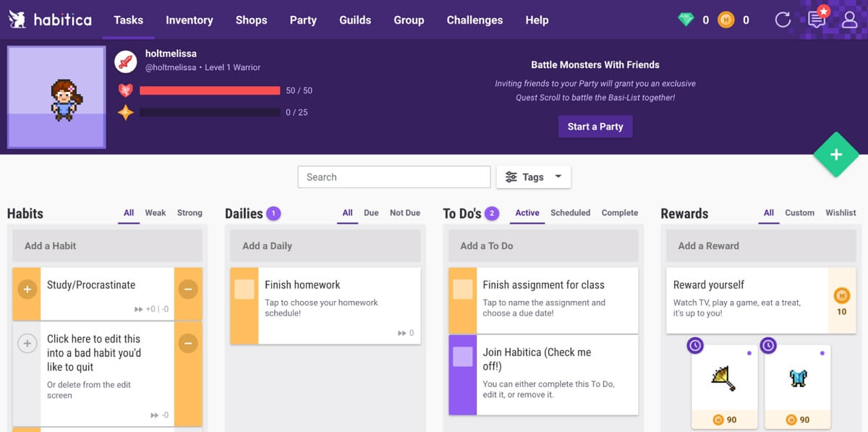The image size is (868, 432).
Task: Show Scheduled To Do's
Action: pos(571,213)
